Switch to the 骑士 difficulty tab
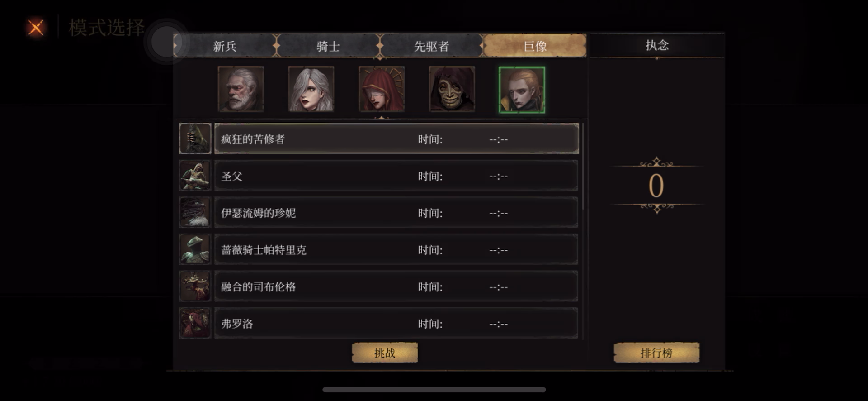 coord(328,46)
